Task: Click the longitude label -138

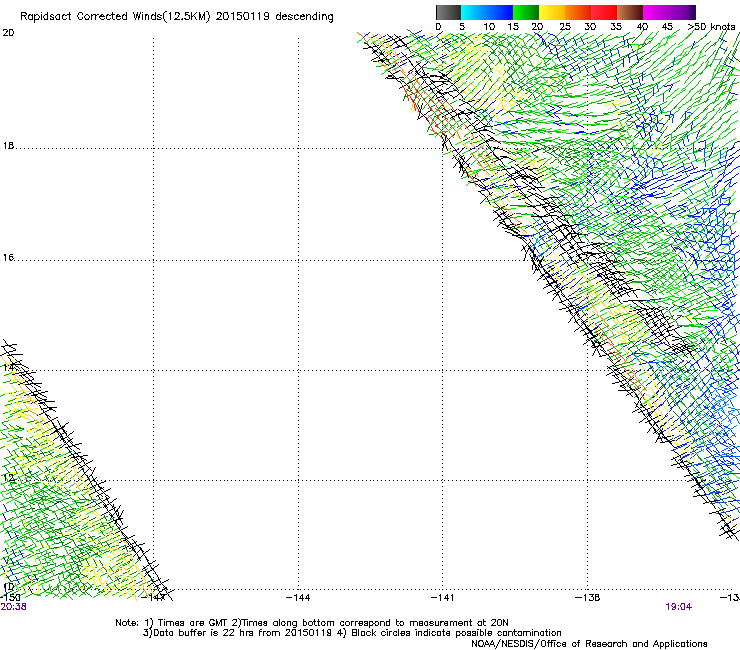Action: coord(588,598)
